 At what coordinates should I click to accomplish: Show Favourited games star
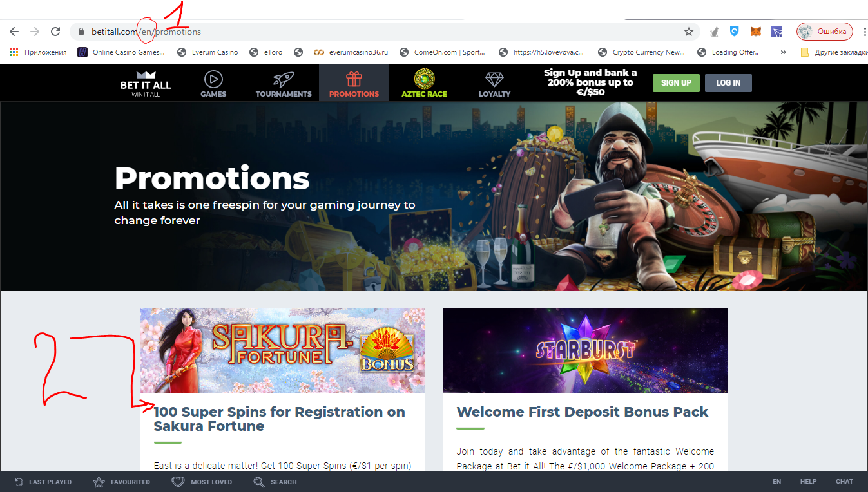(121, 482)
